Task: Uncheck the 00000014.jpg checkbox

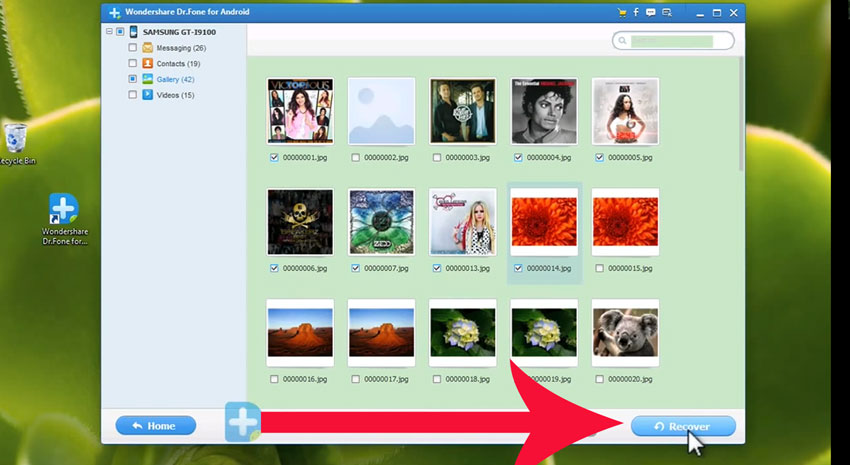Action: [518, 268]
